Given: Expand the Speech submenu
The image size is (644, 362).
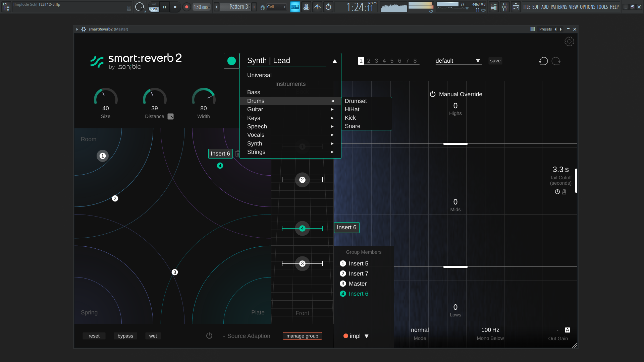Looking at the screenshot, I should click(290, 126).
